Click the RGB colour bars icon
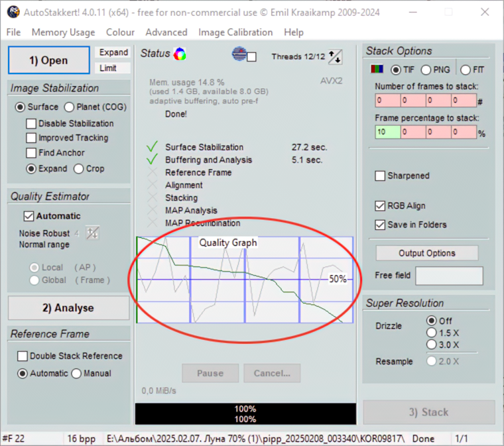Screen dimensions: 504x446 [x=377, y=69]
